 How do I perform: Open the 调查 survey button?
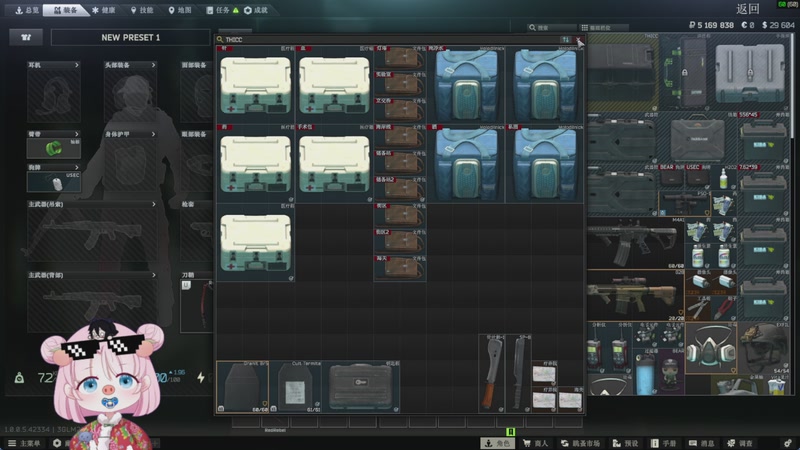point(739,443)
